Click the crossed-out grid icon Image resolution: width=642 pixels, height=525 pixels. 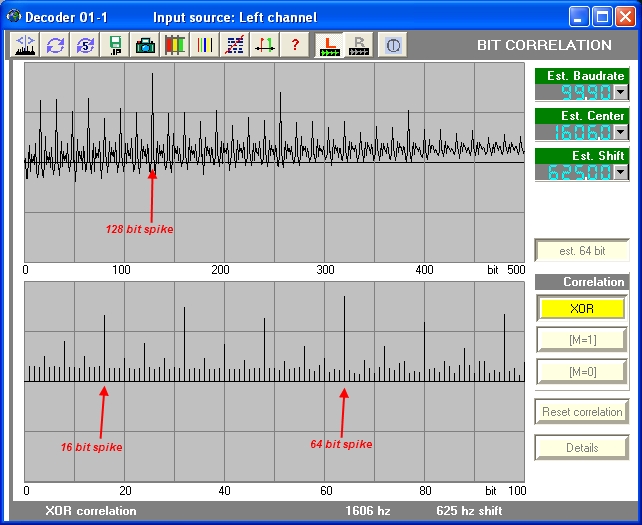(235, 45)
